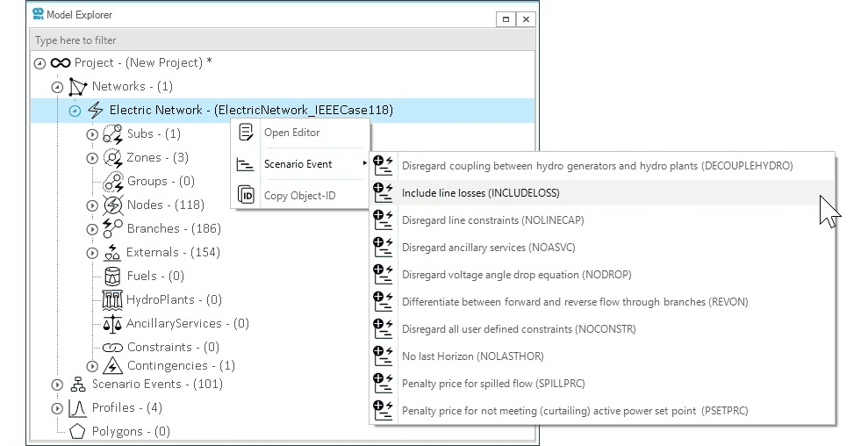The width and height of the screenshot is (868, 446).
Task: Select Open Editor from the context menu
Action: click(291, 133)
